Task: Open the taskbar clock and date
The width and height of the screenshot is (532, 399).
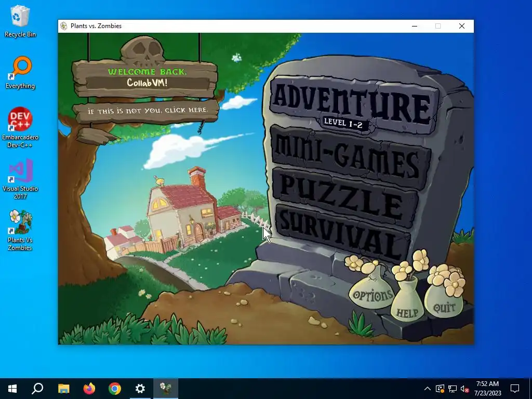Action: click(x=487, y=389)
